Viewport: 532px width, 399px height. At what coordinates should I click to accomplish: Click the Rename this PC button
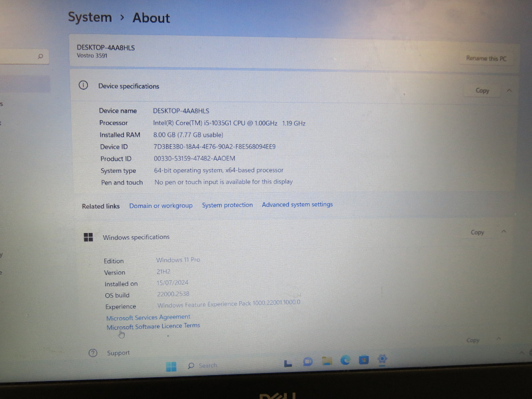486,59
